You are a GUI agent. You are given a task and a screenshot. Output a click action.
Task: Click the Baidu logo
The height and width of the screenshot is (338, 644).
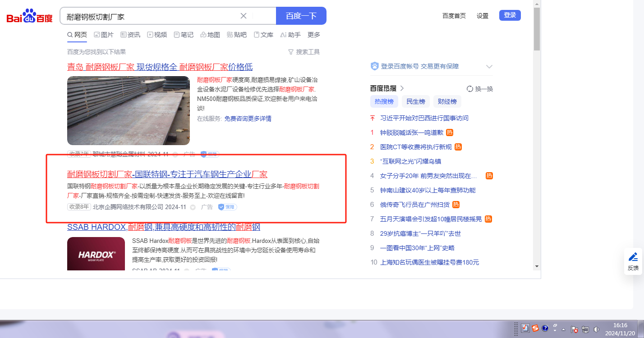[29, 17]
